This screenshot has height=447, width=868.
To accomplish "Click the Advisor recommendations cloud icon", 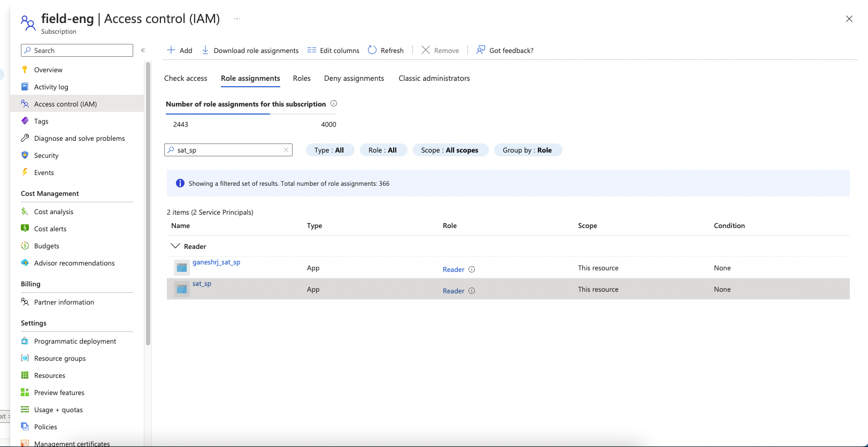I will pos(25,263).
